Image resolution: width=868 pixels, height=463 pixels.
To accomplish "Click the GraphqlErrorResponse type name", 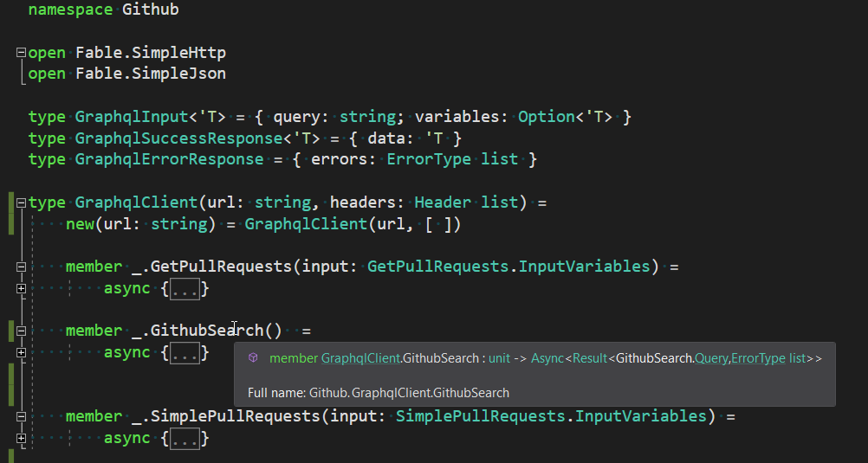I will [170, 159].
